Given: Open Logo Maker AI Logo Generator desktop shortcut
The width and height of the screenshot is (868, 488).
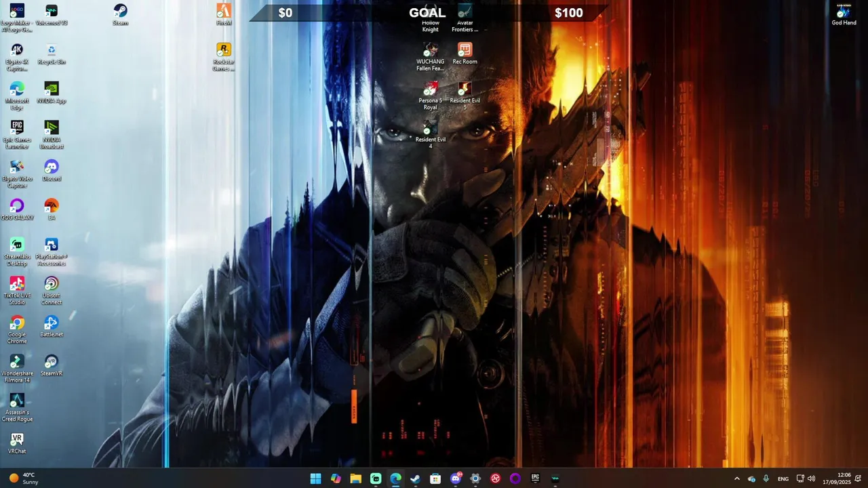Looking at the screenshot, I should pyautogui.click(x=17, y=18).
